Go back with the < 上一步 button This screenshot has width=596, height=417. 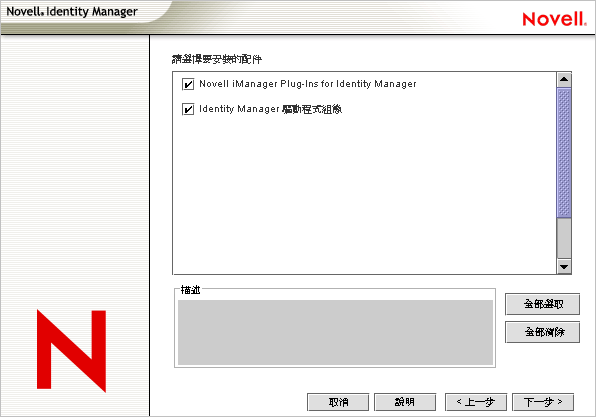coord(476,402)
